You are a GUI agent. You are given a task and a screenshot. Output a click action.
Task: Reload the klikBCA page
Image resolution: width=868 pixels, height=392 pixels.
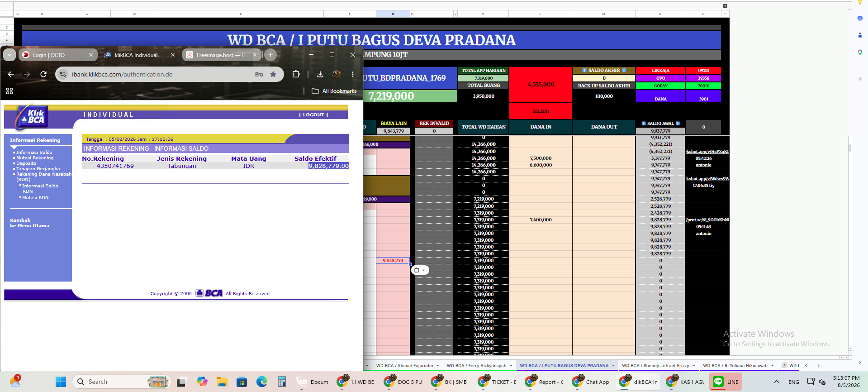[x=43, y=74]
